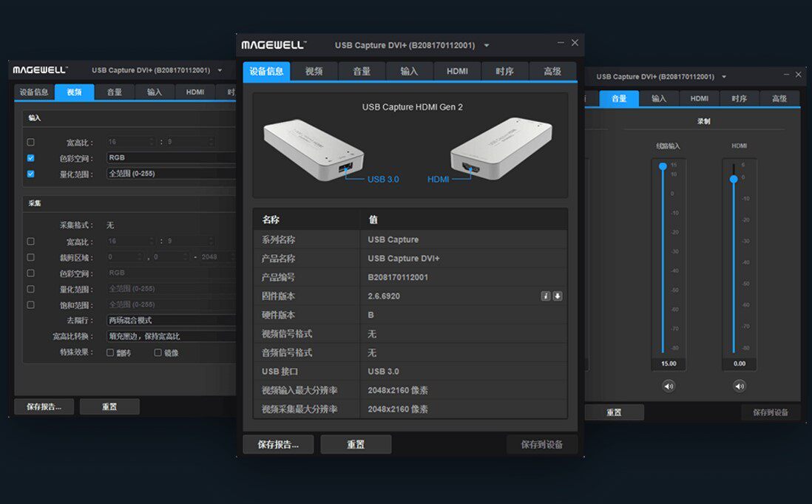Mute the HDMI volume speaker icon
This screenshot has width=812, height=504.
click(x=740, y=386)
